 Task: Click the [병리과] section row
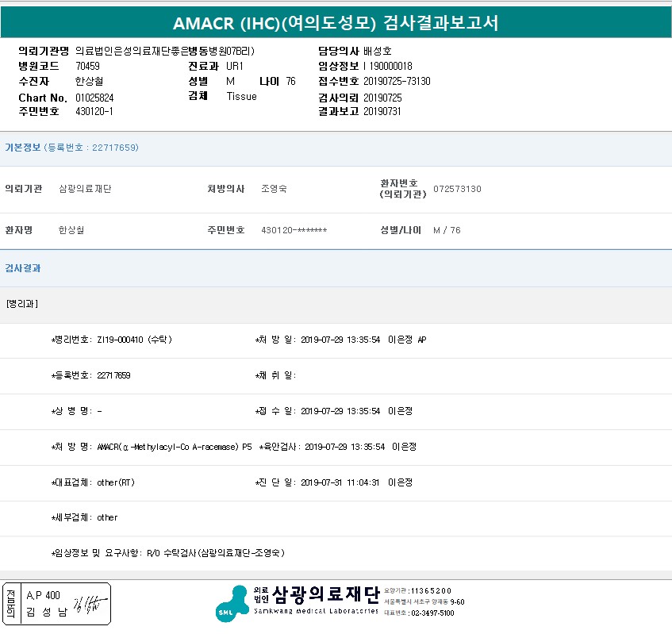tap(21, 304)
